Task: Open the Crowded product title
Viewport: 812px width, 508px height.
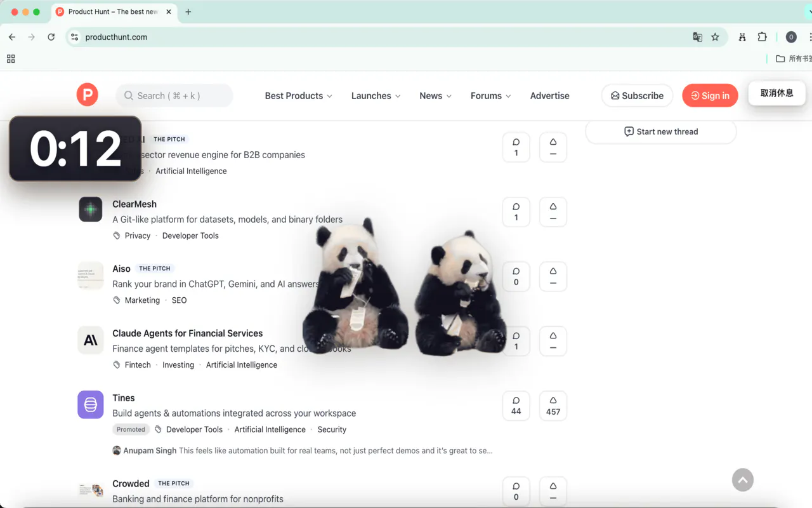Action: point(131,483)
